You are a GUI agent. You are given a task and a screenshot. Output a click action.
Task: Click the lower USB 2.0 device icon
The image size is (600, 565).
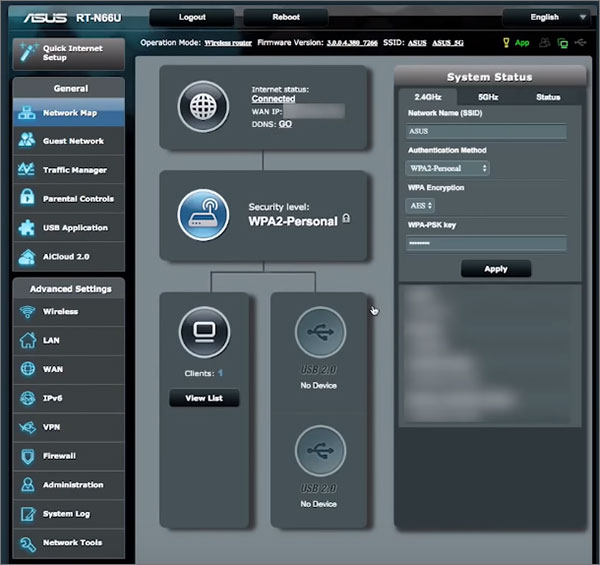click(320, 451)
